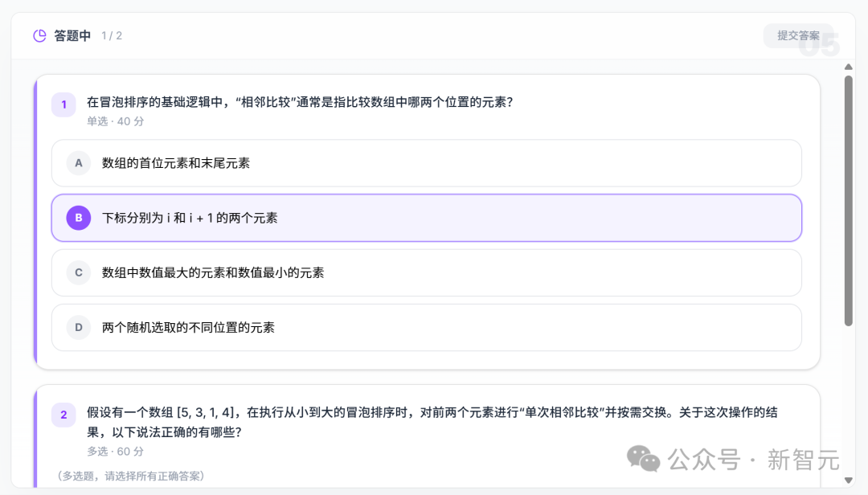868x495 pixels.
Task: Click the circled number 2 question badge
Action: (x=63, y=415)
